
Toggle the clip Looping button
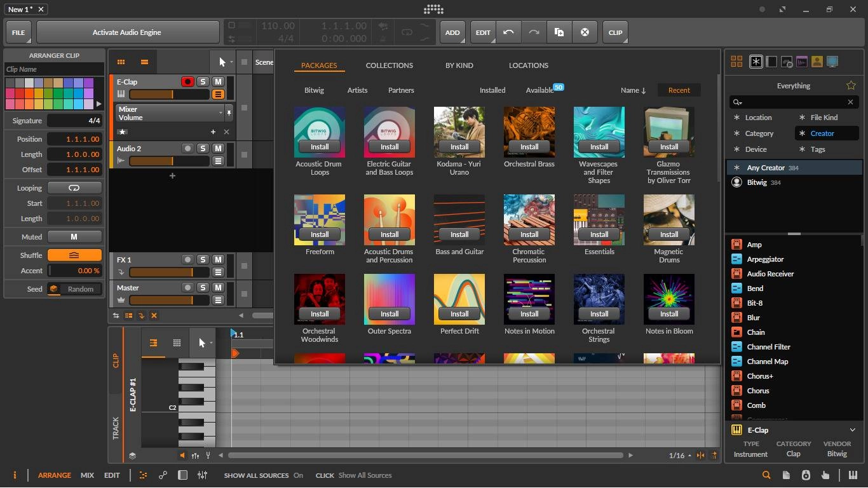pyautogui.click(x=74, y=188)
